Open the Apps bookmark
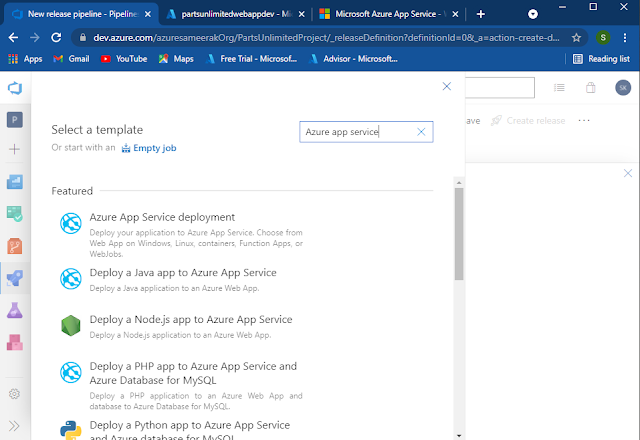The image size is (640, 440). [25, 59]
